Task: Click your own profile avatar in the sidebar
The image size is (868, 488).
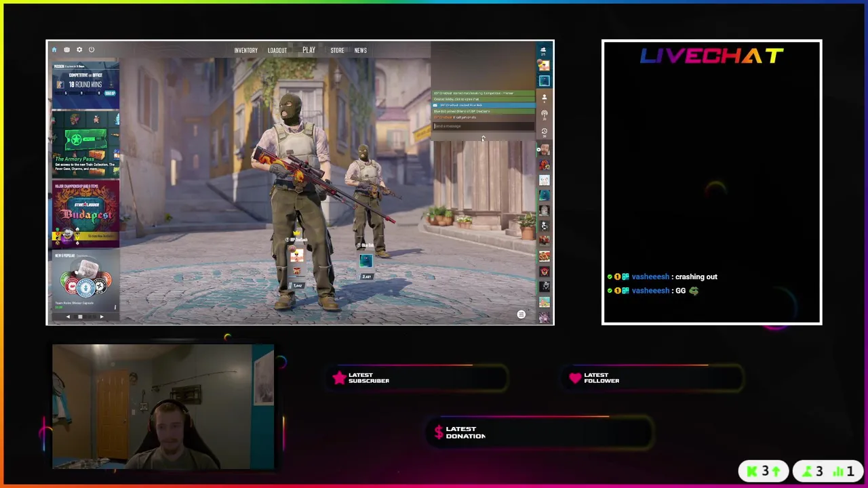Action: 544,66
